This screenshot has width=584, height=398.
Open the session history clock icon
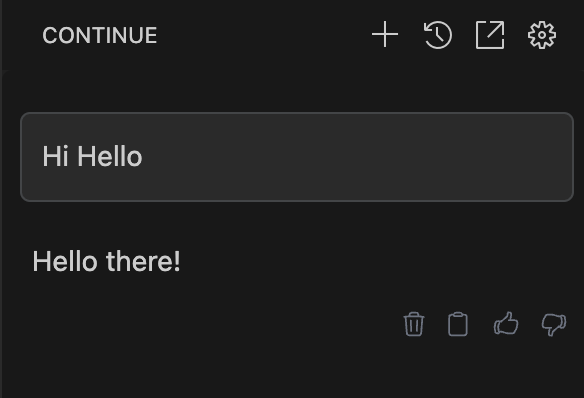tap(438, 35)
